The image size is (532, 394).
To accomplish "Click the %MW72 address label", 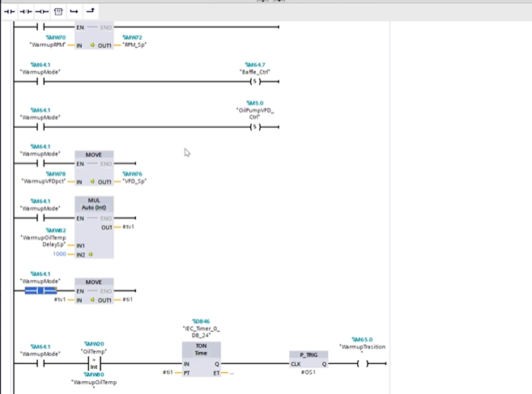I will tap(132, 37).
